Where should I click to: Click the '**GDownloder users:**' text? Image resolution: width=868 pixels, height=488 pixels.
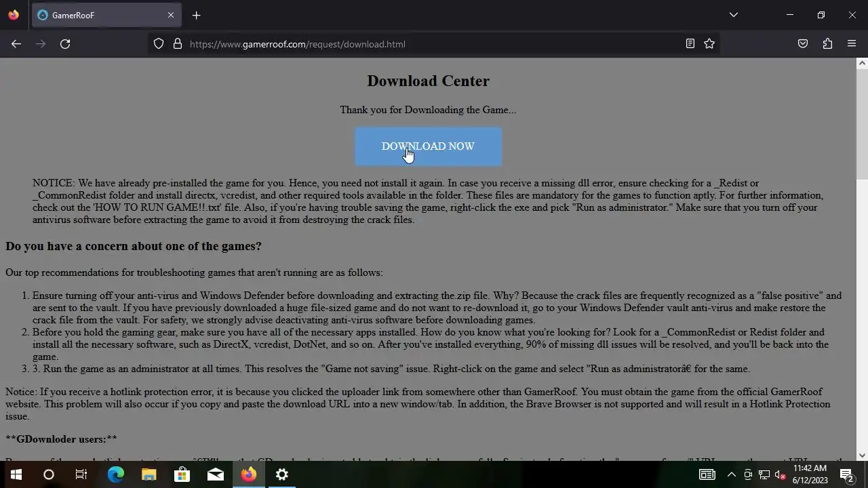[x=61, y=439]
